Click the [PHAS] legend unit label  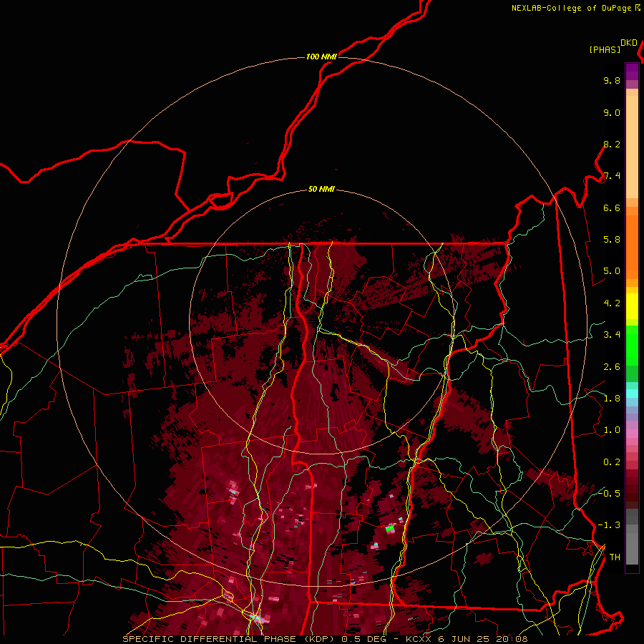coord(605,49)
